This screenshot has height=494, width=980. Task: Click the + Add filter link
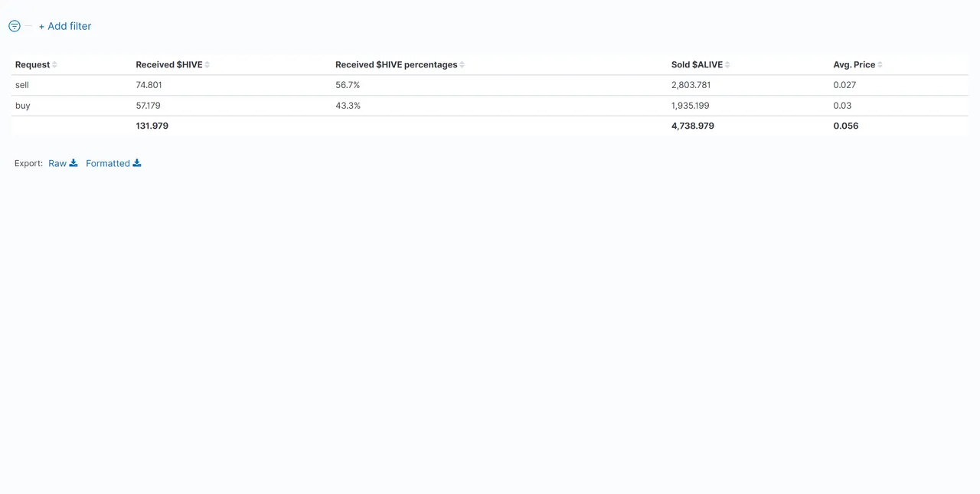point(65,26)
